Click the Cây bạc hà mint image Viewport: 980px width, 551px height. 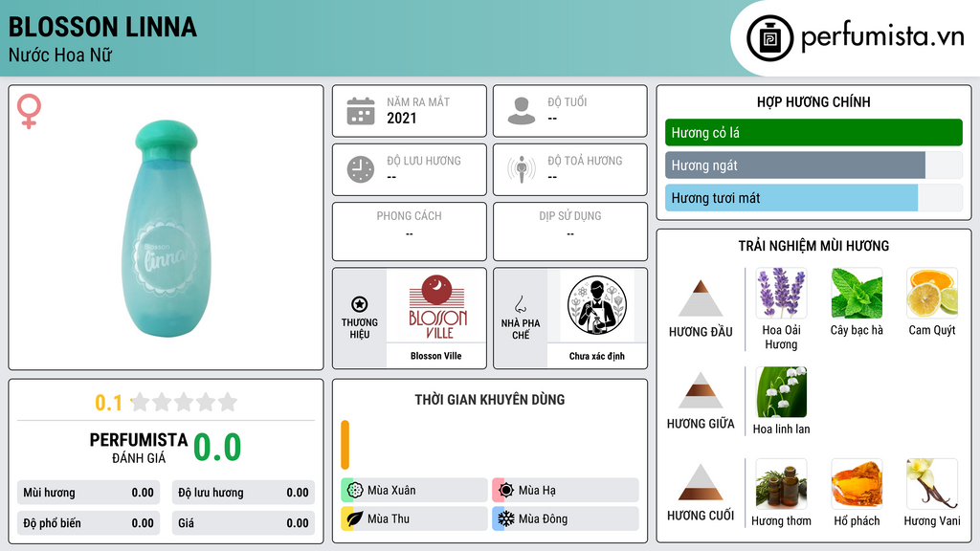857,293
